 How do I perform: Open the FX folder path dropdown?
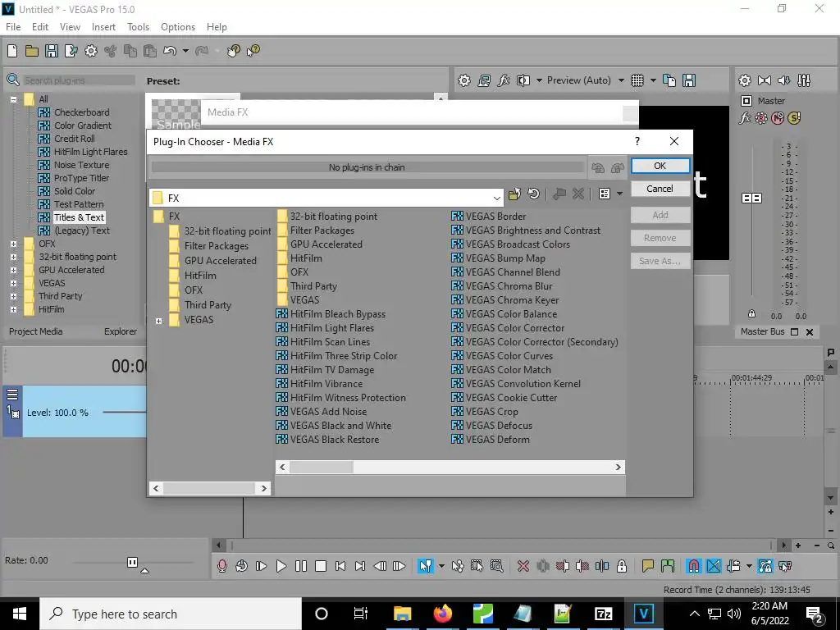coord(496,199)
